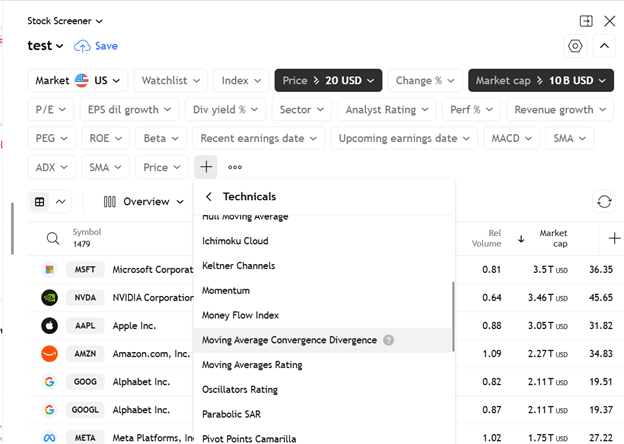The height and width of the screenshot is (444, 624).
Task: Click the search symbol magnifier icon
Action: coord(52,238)
